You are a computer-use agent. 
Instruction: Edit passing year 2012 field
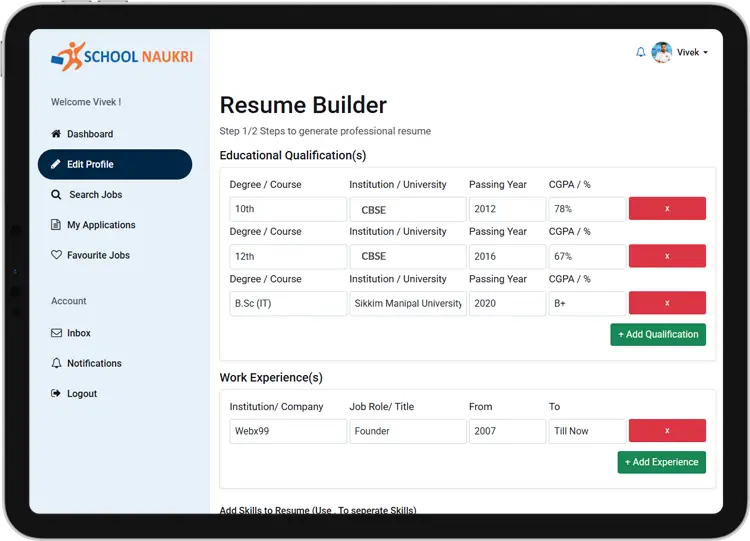(507, 209)
